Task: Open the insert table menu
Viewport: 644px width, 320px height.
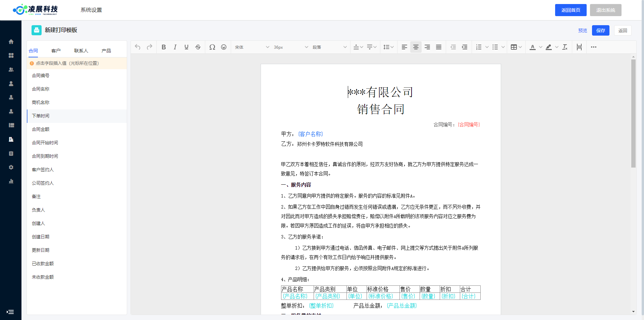Action: pos(516,47)
